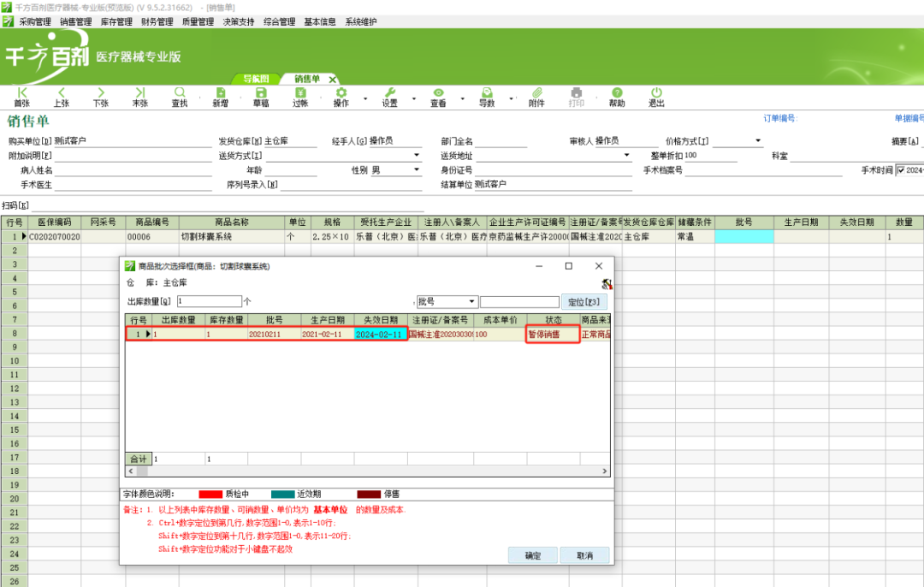
Task: Click the 查找 search toolbar icon
Action: 180,97
